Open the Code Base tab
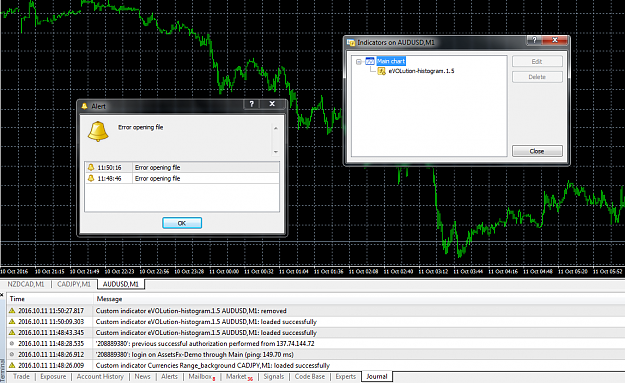This screenshot has width=625, height=383. click(310, 377)
